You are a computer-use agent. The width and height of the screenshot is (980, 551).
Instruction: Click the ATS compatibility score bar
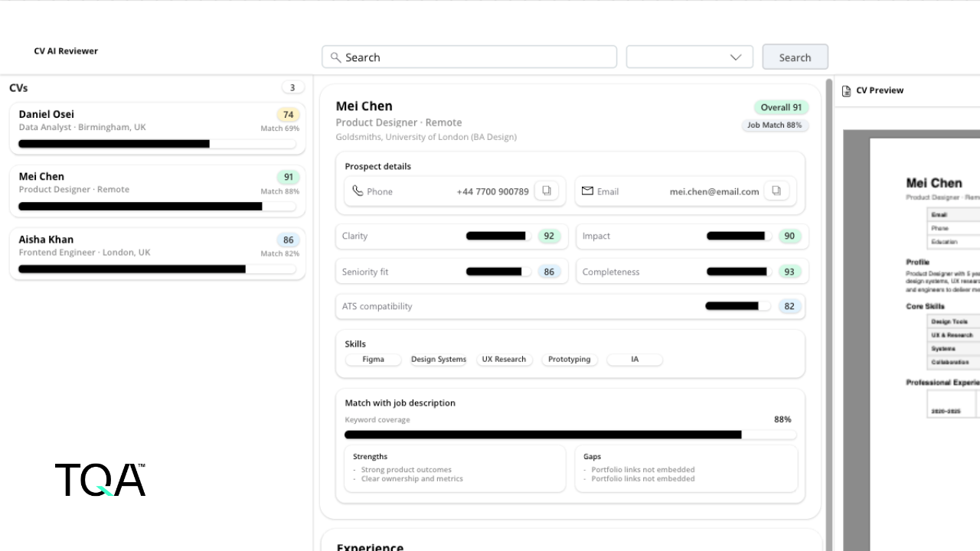(738, 306)
